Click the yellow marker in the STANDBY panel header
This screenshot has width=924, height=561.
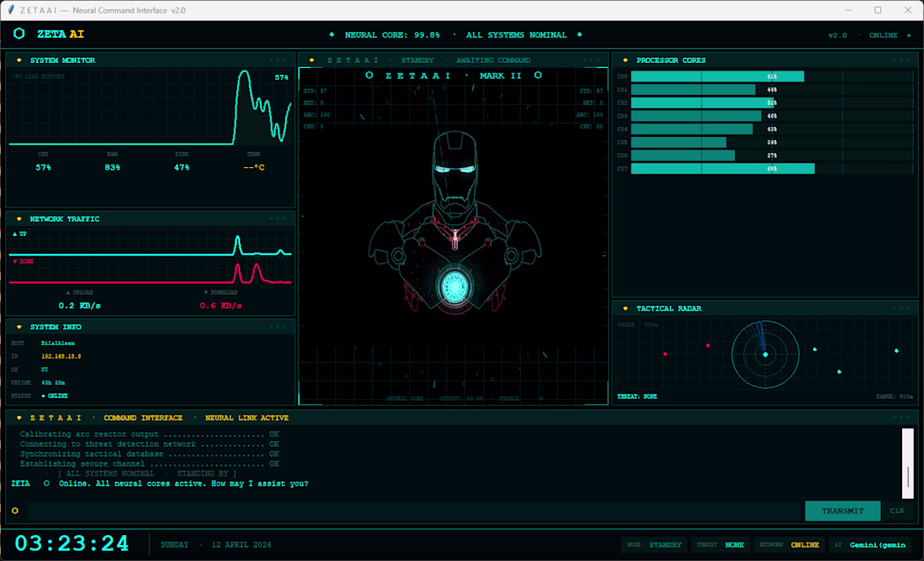(312, 60)
